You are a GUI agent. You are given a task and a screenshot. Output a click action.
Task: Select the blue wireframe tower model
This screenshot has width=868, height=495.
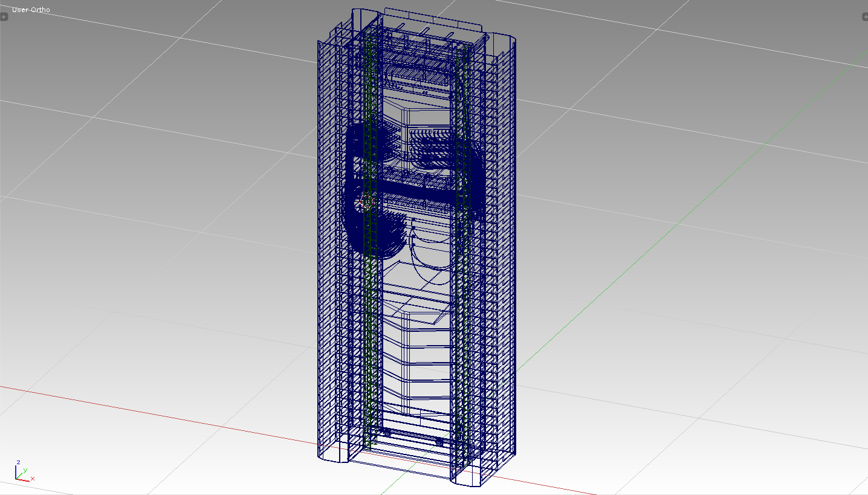[416, 242]
